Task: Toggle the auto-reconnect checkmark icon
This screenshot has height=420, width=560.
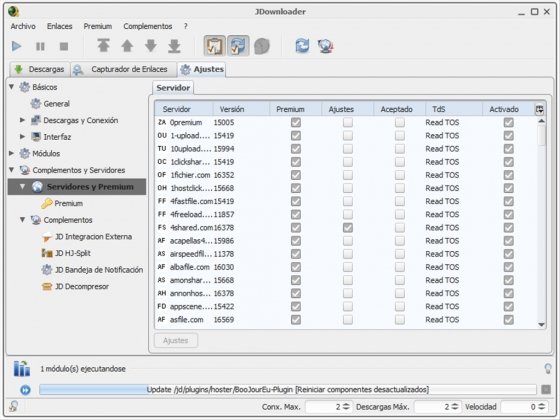Action: pyautogui.click(x=238, y=46)
